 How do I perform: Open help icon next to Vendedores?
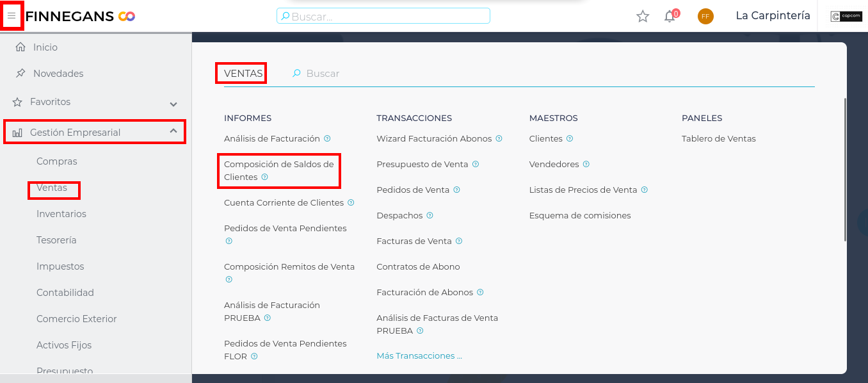(x=586, y=164)
